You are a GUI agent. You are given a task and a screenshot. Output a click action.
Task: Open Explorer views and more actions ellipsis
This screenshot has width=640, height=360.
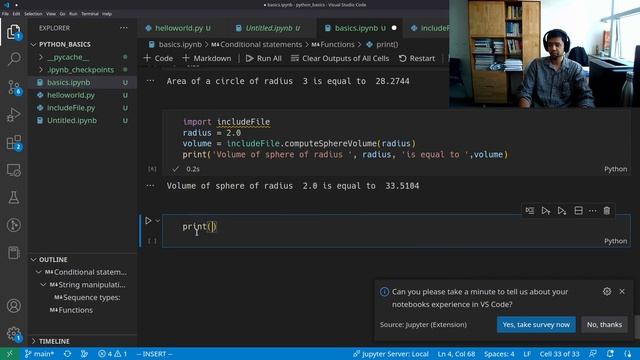124,28
